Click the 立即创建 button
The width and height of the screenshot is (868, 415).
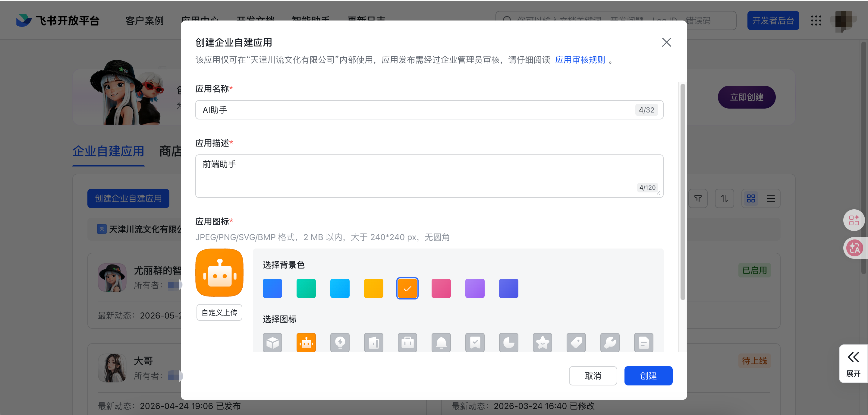746,97
